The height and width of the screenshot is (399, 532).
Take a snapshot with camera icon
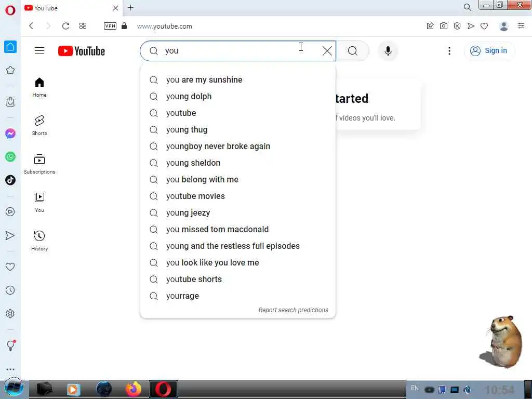pos(444,26)
